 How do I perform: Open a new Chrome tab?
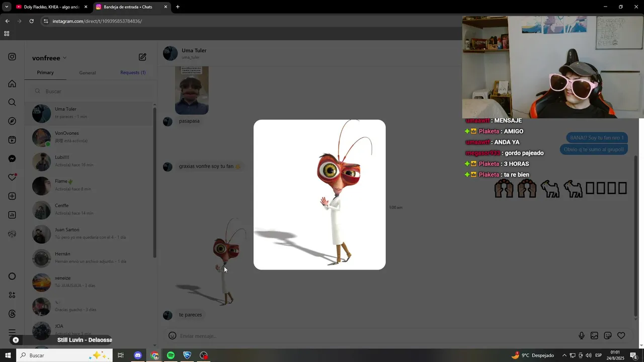pos(178,7)
